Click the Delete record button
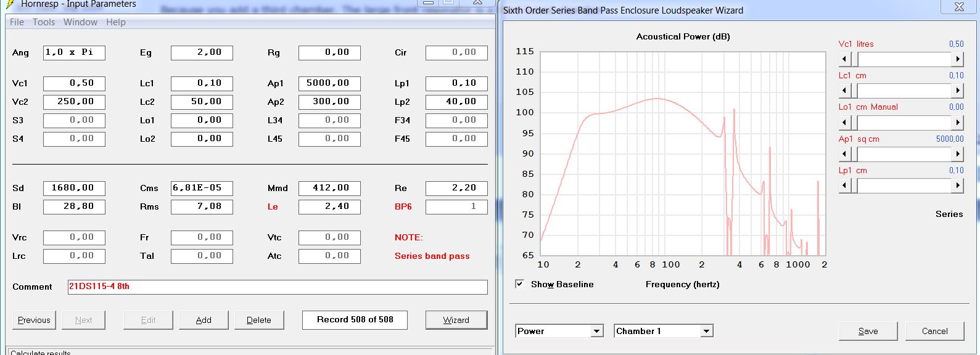980x355 pixels. (x=259, y=320)
